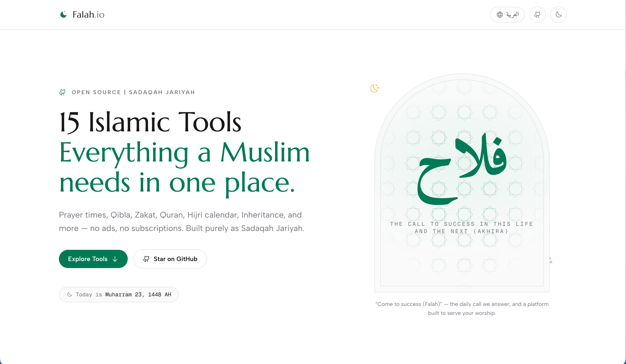Click the Prayer times, Qibla, Zakat paragraph

(182, 221)
